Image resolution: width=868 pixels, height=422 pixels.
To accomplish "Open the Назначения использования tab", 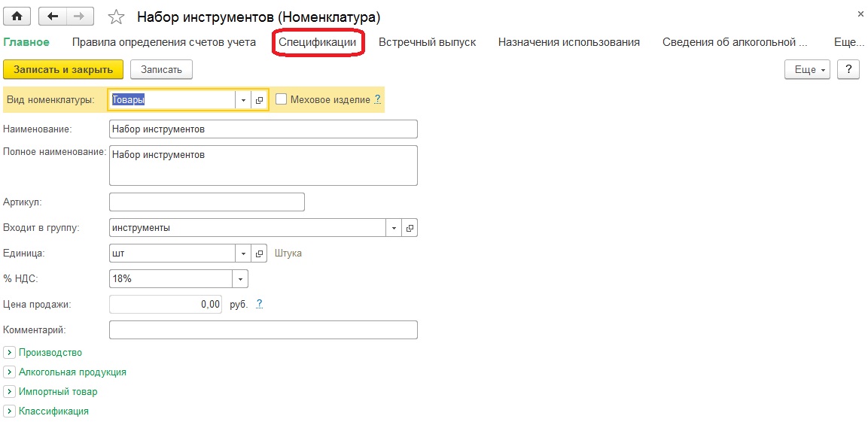I will pos(569,42).
